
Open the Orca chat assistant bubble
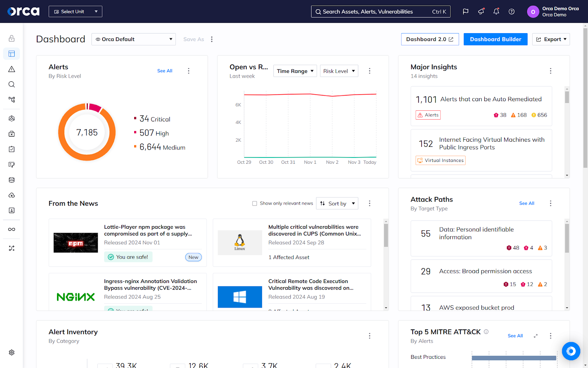point(571,351)
